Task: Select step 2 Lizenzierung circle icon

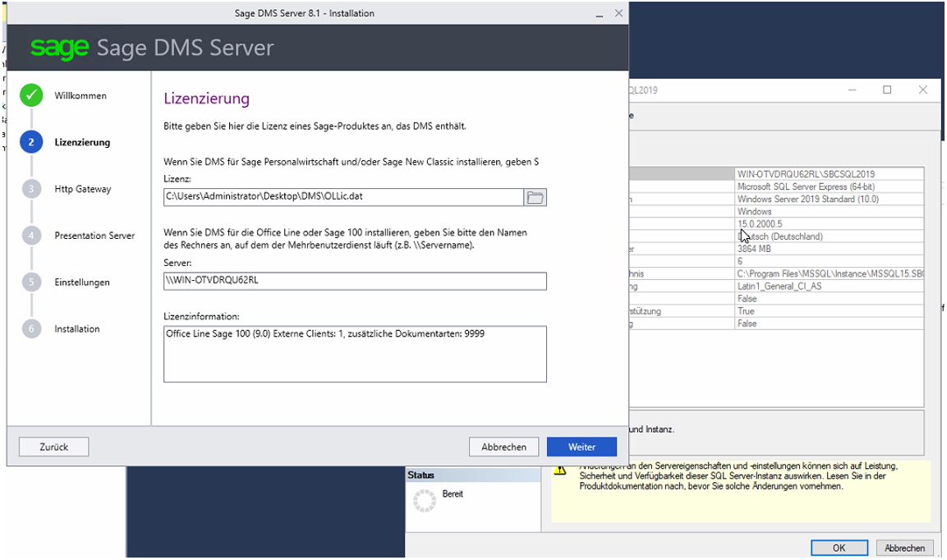Action: coord(31,143)
